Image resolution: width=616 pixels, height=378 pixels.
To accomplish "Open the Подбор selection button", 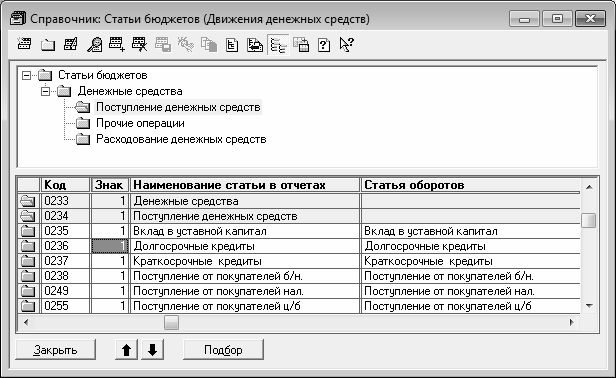I will 223,350.
